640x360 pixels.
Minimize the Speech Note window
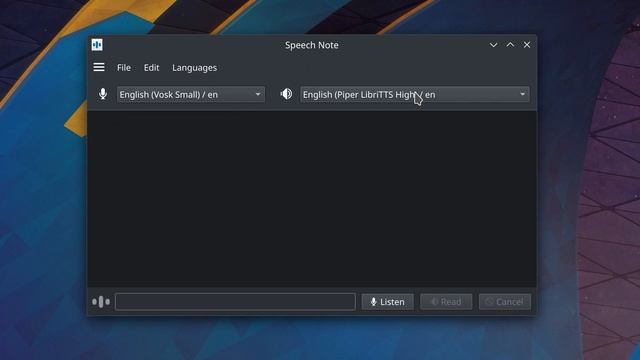(493, 45)
